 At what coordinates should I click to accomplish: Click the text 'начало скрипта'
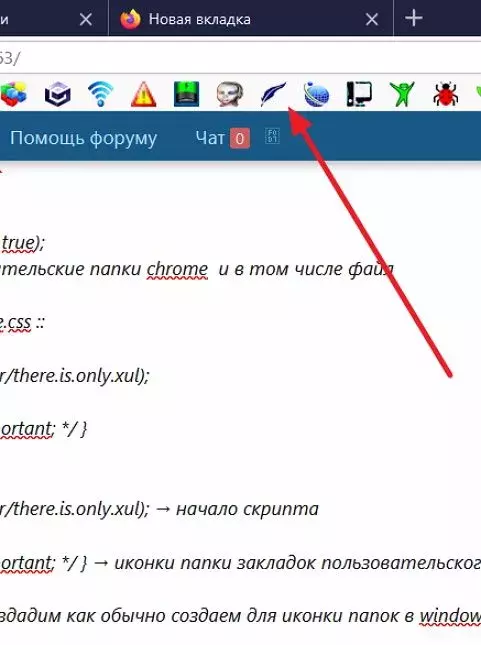tap(247, 509)
